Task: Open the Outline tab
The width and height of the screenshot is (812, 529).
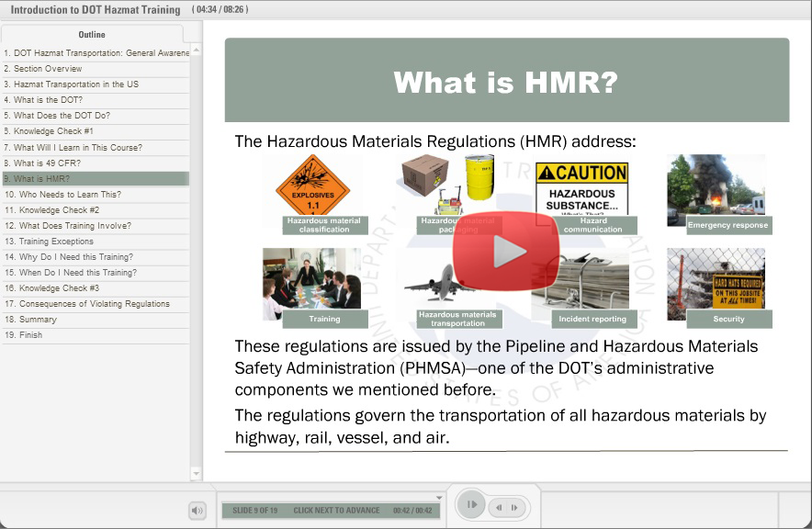Action: [x=92, y=34]
